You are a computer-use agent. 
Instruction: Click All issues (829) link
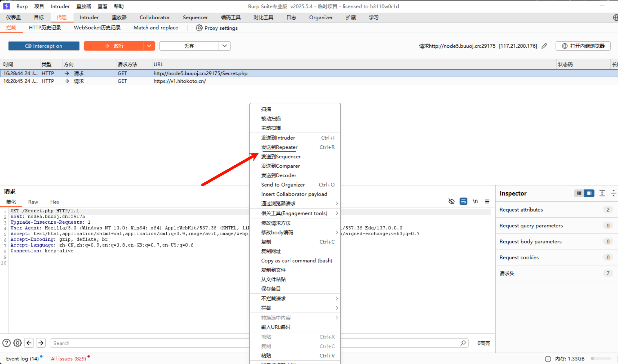point(68,359)
